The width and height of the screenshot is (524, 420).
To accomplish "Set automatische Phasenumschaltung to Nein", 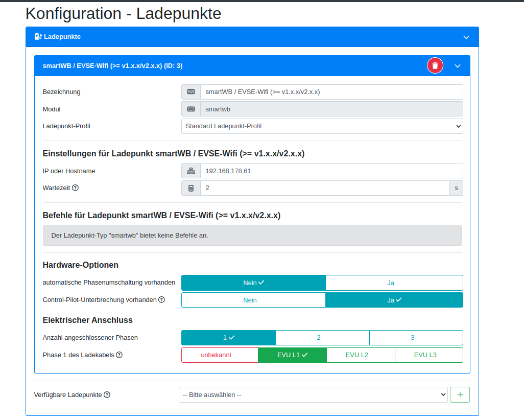I will click(x=254, y=283).
